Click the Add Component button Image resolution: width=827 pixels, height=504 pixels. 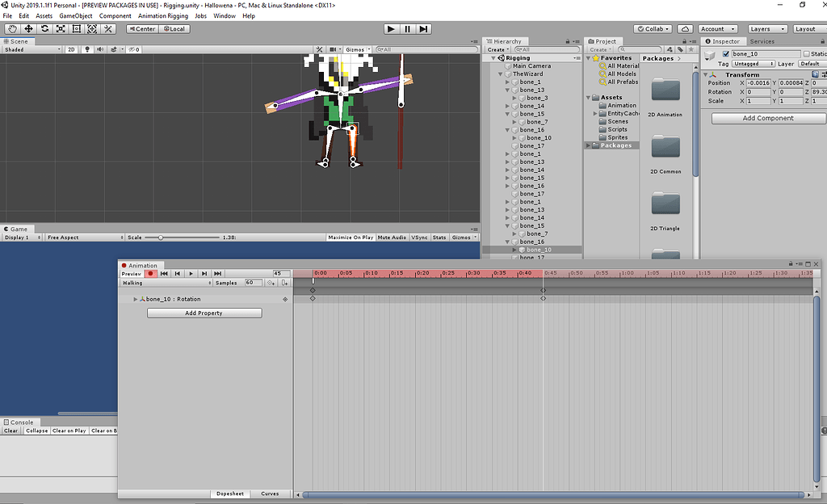[x=766, y=118]
